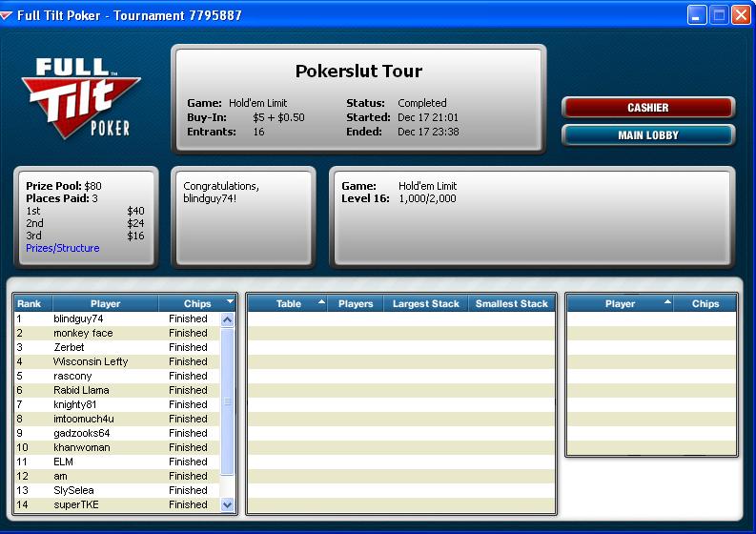Select player monkey face row
Viewport: 756px width, 534px height.
pyautogui.click(x=117, y=333)
